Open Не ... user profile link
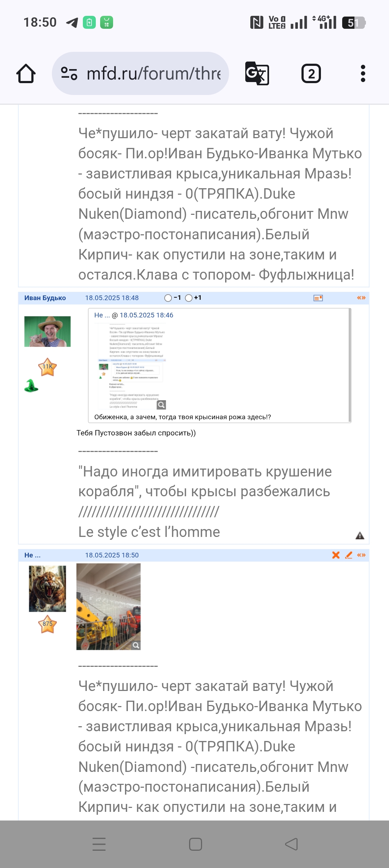This screenshot has height=868, width=389. coord(32,555)
